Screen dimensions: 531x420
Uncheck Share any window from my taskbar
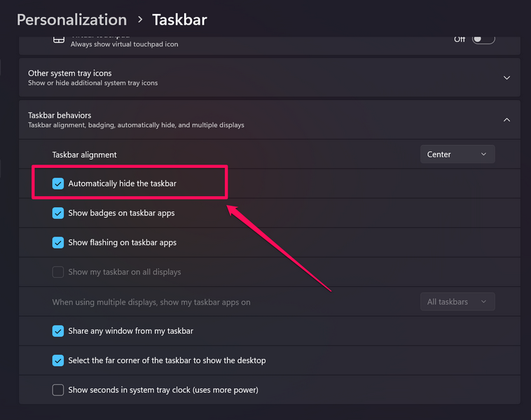coord(58,330)
